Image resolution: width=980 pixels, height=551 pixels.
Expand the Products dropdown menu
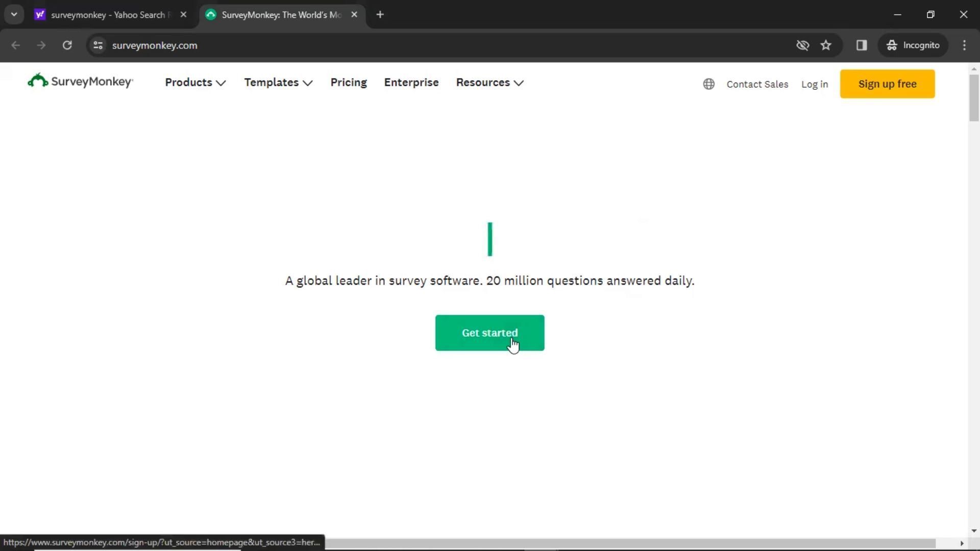[x=195, y=83]
